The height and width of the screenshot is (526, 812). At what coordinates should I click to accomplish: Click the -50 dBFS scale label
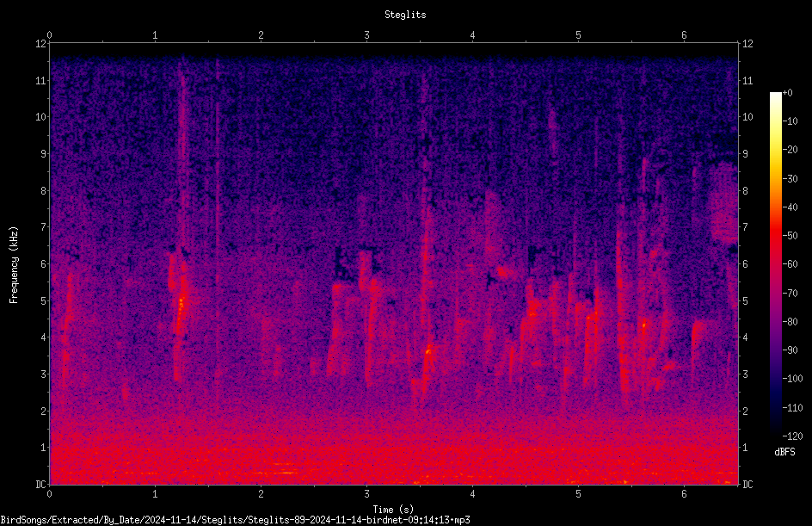(790, 236)
